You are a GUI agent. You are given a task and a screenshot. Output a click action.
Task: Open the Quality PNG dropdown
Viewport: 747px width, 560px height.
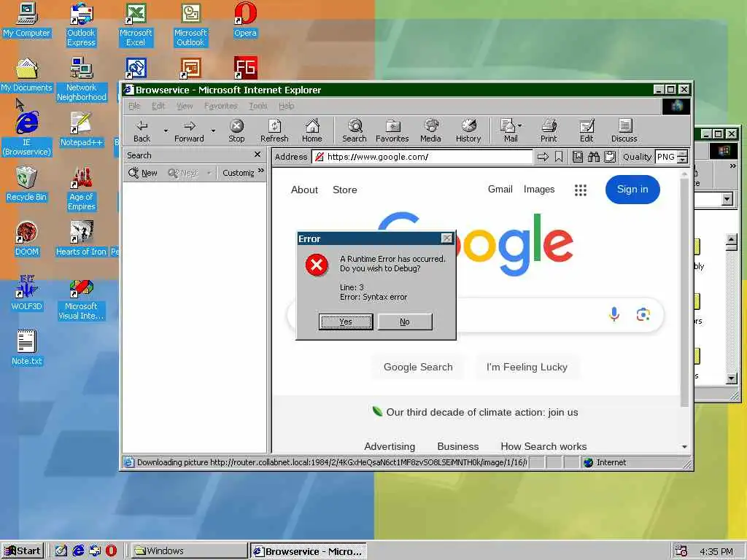(x=683, y=157)
